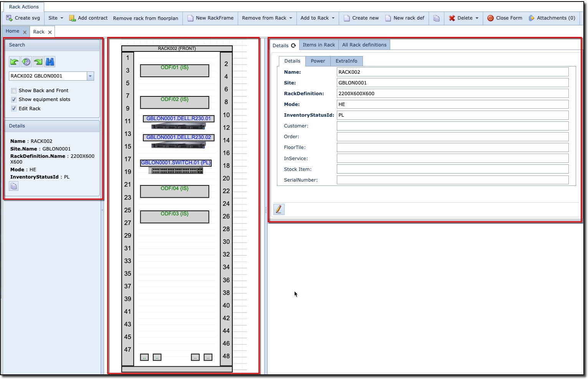The height and width of the screenshot is (379, 588).
Task: Click the copy icon below InventoryStatusId details
Action: [13, 186]
